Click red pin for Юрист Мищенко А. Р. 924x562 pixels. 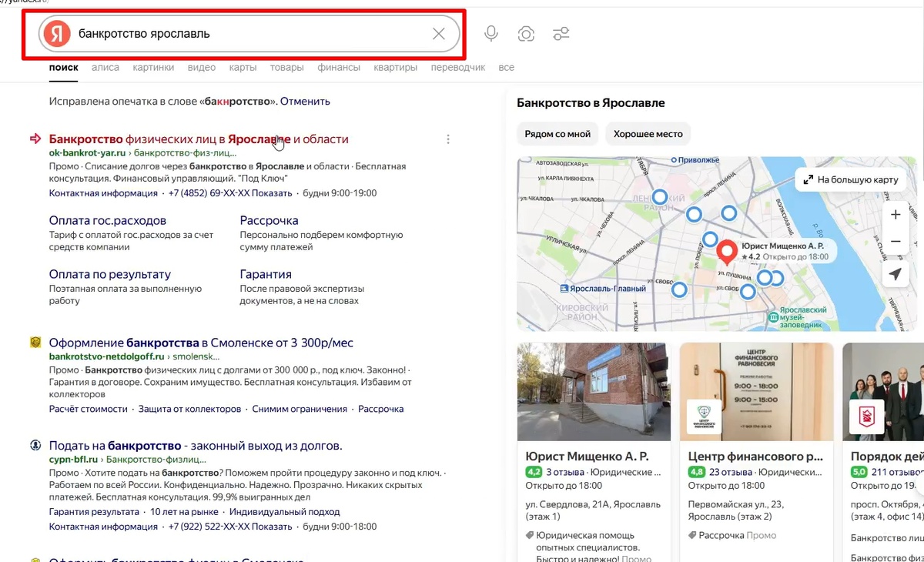point(726,253)
